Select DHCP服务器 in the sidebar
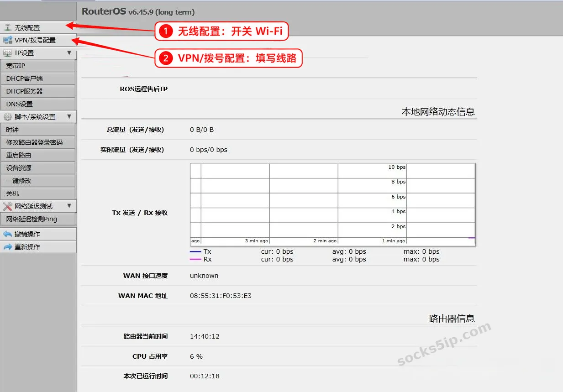 (38, 91)
